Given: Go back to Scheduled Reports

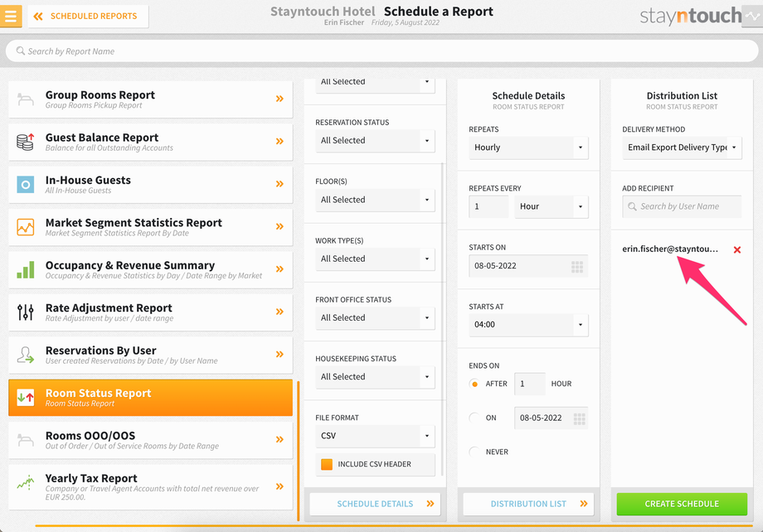Looking at the screenshot, I should pos(88,16).
